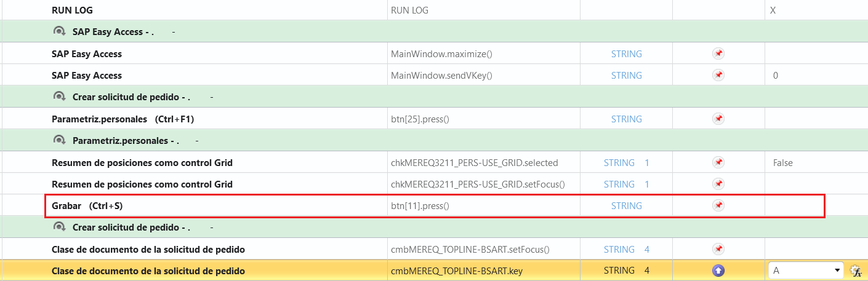Click STRING 4 in highlighted BSART.key row
868x281 pixels.
tap(627, 271)
